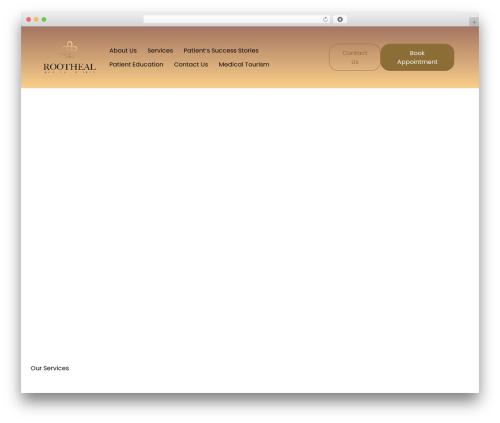Viewport: 500px width, 423px height.
Task: Click the outlined Contact Us button
Action: (355, 57)
